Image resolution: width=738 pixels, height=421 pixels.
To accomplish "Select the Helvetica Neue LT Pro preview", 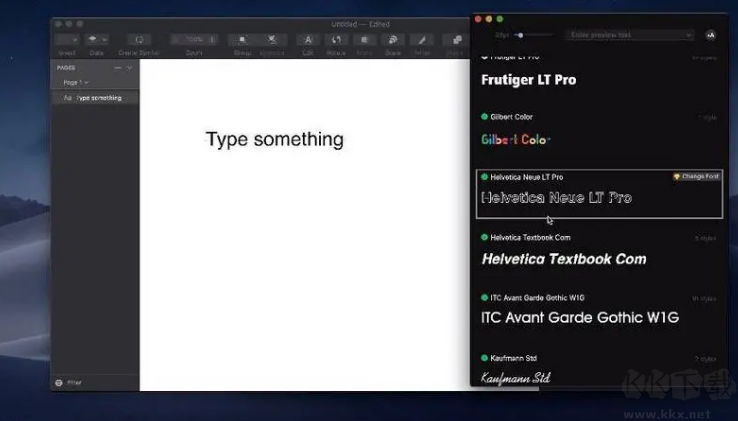I will click(x=556, y=198).
